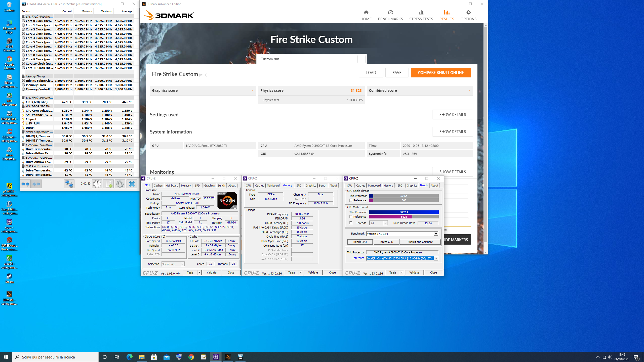Click the SAVE button in 3DMark
Viewport: 644px width, 362px height.
point(397,73)
